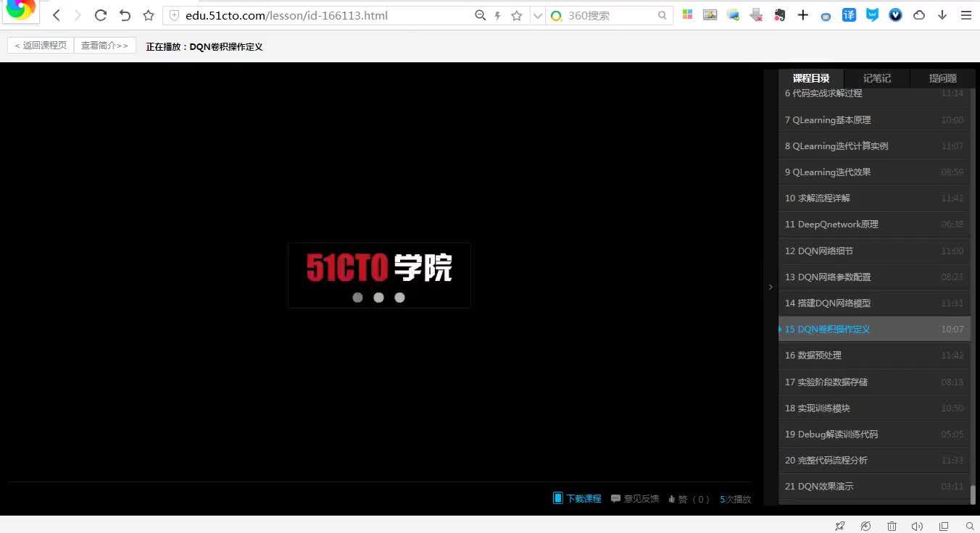This screenshot has width=980, height=533.
Task: Click the rocket accelerator status bar icon
Action: (839, 526)
